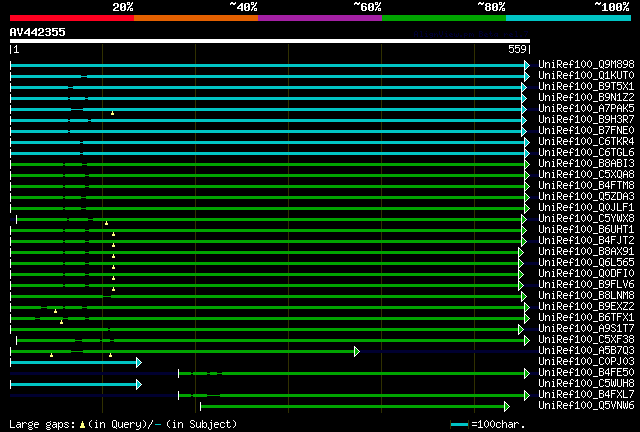640x432 pixels.
Task: Open hit UniRef100_A7PAK5
Action: point(586,108)
